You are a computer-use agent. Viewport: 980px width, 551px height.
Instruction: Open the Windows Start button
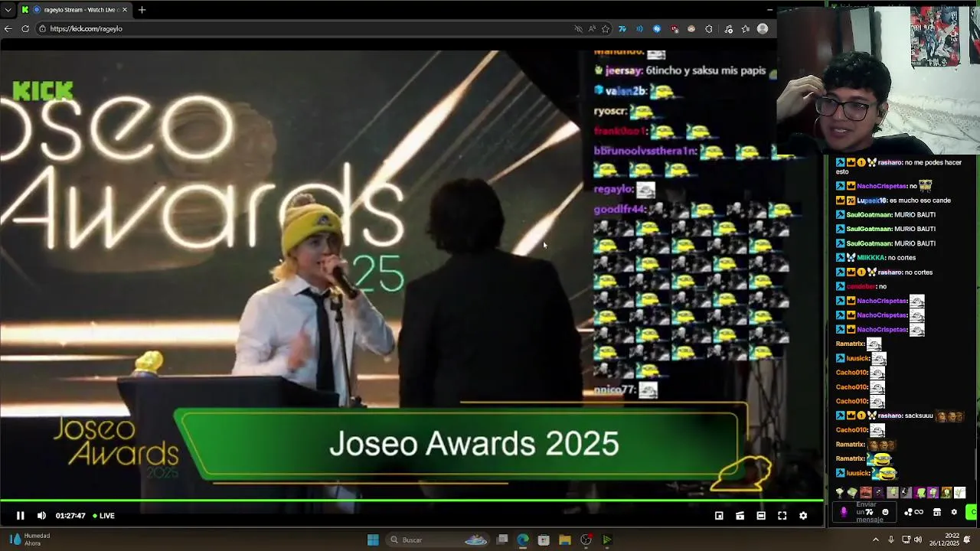click(x=373, y=540)
